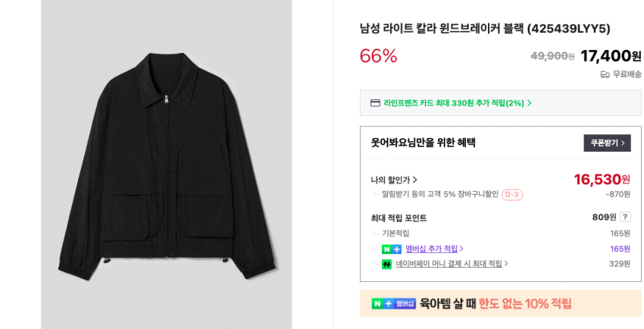This screenshot has width=644, height=329.
Task: Click the product title 남성 라이트 칼라 윈드브레이커
Action: (x=484, y=29)
